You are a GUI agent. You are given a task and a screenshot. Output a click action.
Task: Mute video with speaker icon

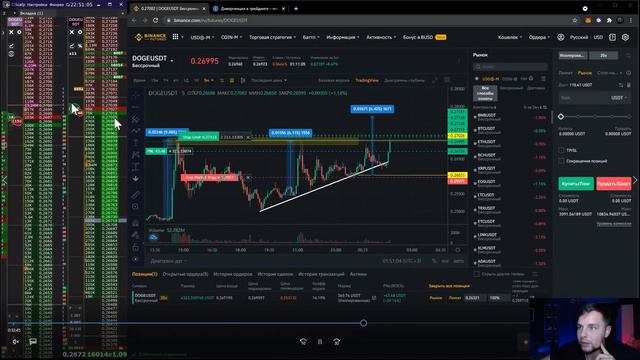(16, 342)
